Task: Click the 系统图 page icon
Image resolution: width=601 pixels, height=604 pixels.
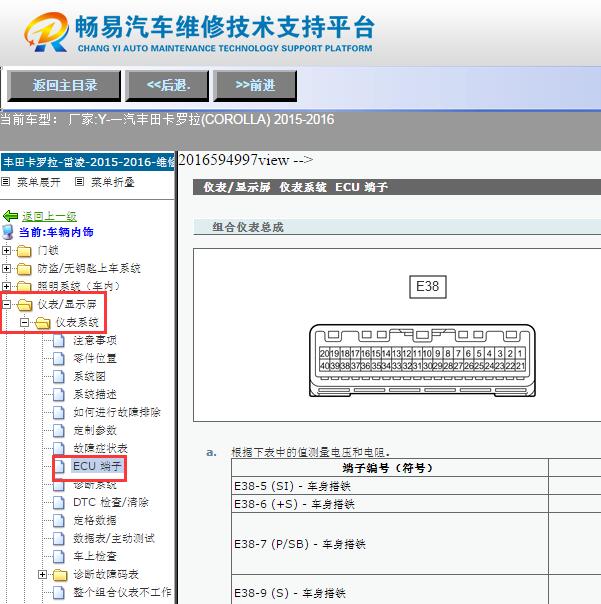Action: (x=59, y=376)
